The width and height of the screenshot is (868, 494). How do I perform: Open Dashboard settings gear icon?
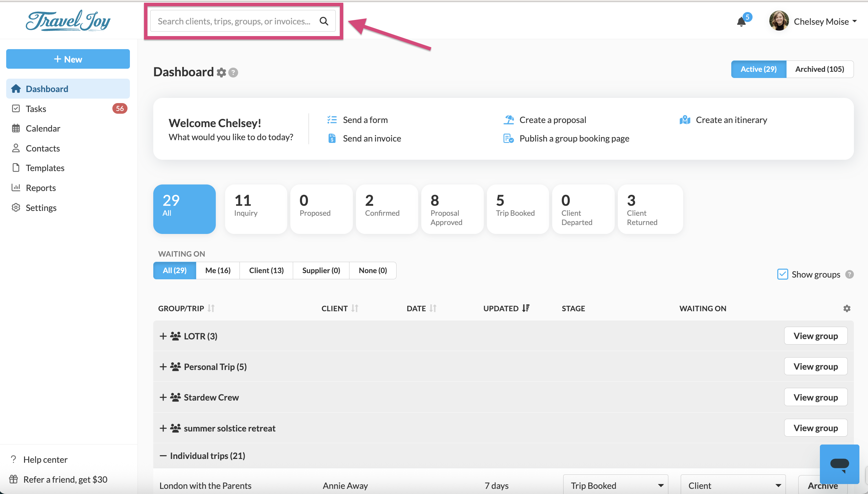coord(221,72)
